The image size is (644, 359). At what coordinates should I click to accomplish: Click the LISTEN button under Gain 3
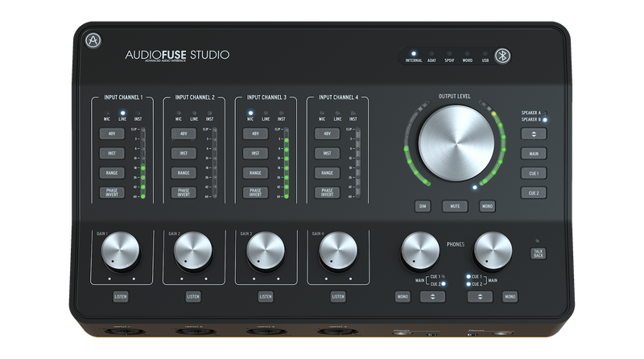tap(266, 296)
